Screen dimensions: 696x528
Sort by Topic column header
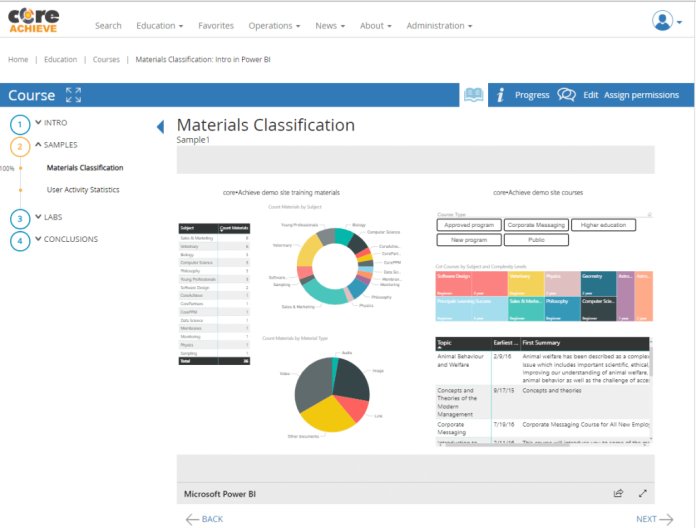click(463, 343)
